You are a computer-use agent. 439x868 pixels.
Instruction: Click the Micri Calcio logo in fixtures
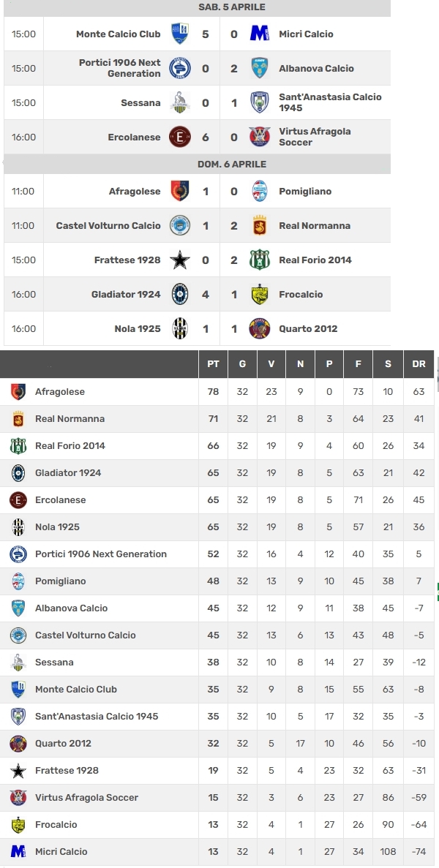tap(259, 34)
